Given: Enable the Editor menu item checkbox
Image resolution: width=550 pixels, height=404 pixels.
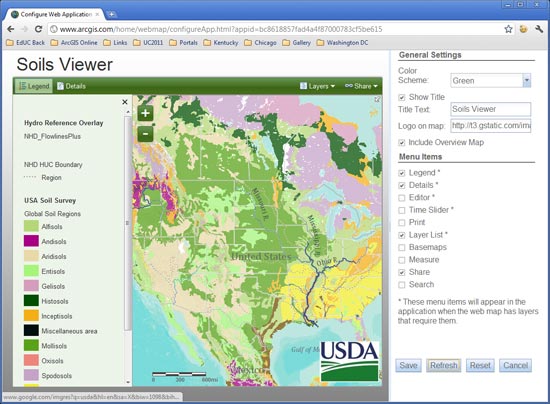Looking at the screenshot, I should coord(402,198).
